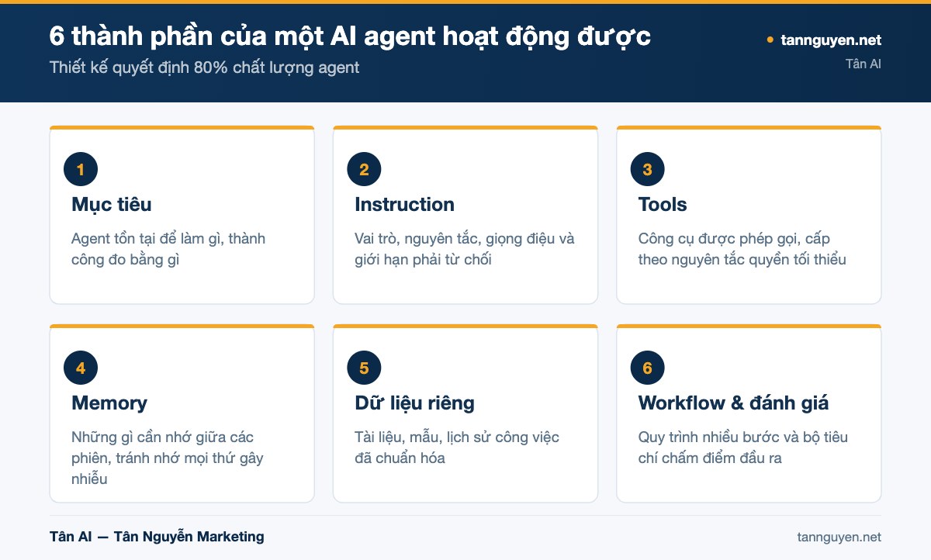Click the description "Những gì cần nhớ giữa các phiên"
The width and height of the screenshot is (931, 560).
pos(168,458)
